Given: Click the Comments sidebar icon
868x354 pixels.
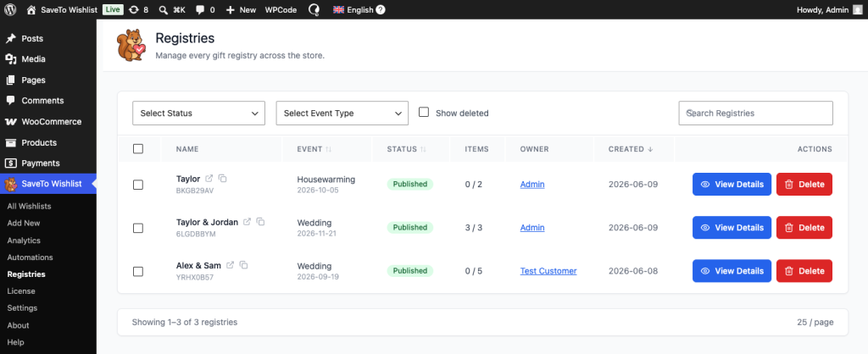Looking at the screenshot, I should pos(10,101).
